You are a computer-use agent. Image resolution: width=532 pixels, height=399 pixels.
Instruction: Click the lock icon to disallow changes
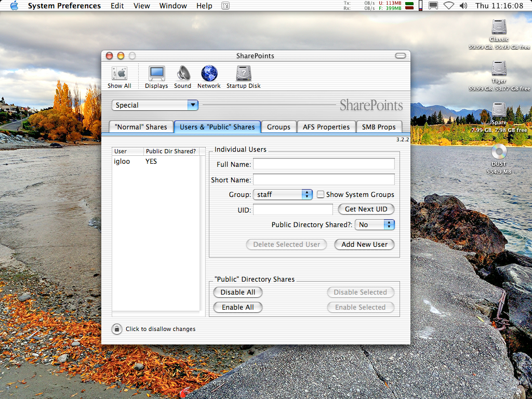point(117,329)
